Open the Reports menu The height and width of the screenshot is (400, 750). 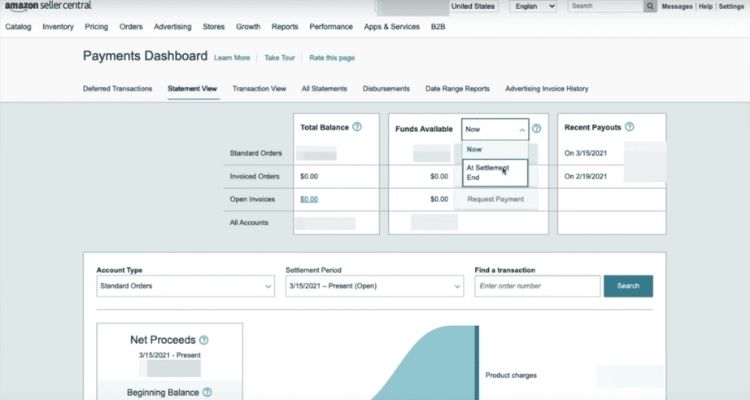click(285, 27)
